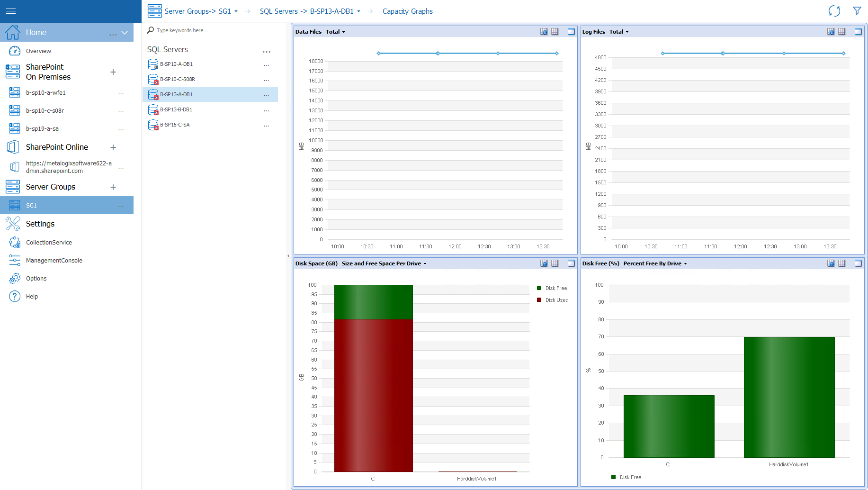This screenshot has height=490, width=868.
Task: Click the Help entry in the sidebar
Action: (x=31, y=296)
